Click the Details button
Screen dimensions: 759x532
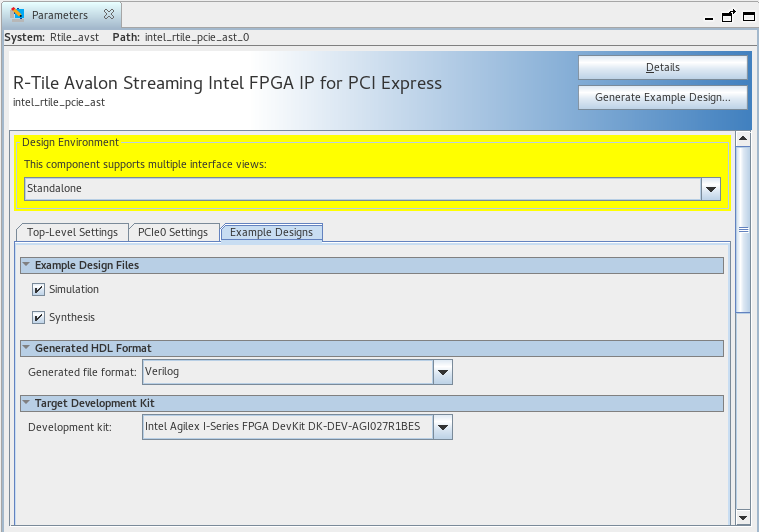[662, 67]
